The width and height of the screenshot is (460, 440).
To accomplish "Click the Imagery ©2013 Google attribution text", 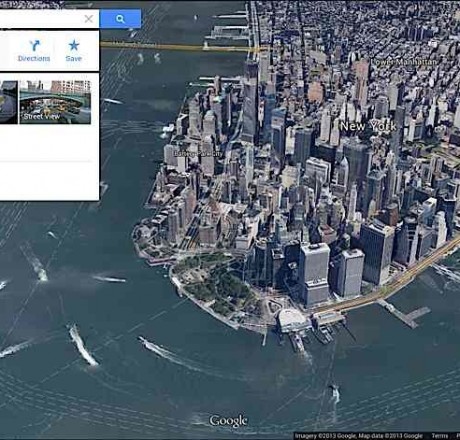I will click(x=326, y=436).
